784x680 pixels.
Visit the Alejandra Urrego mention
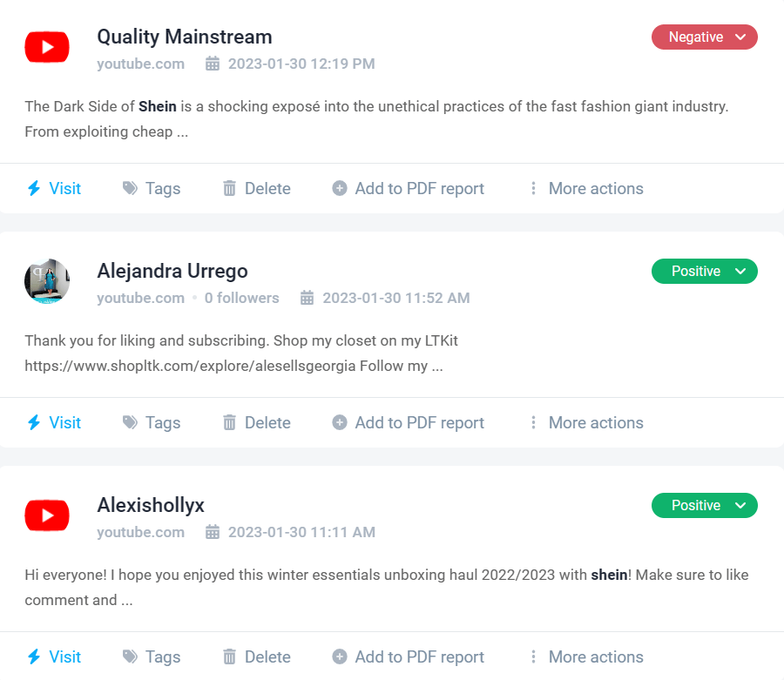coord(53,423)
